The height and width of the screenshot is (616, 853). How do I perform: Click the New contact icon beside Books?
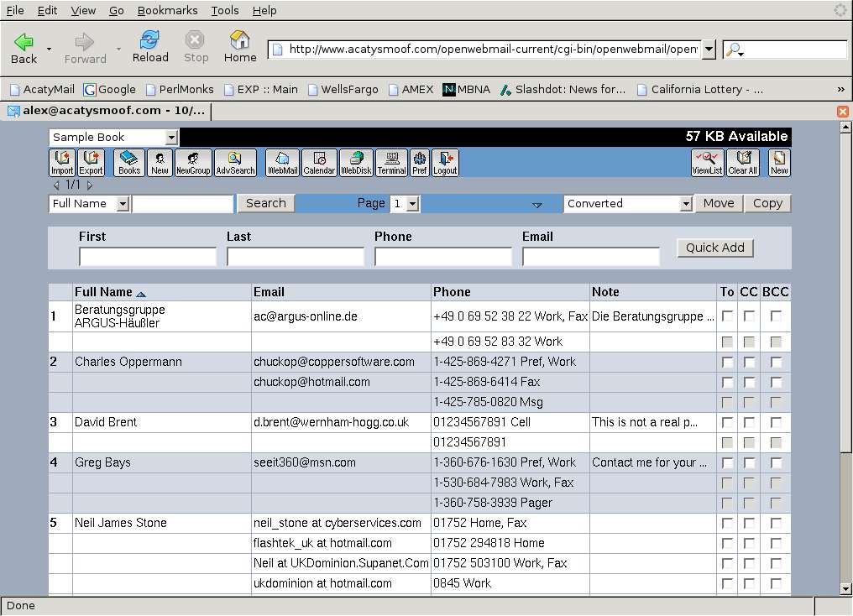[160, 163]
